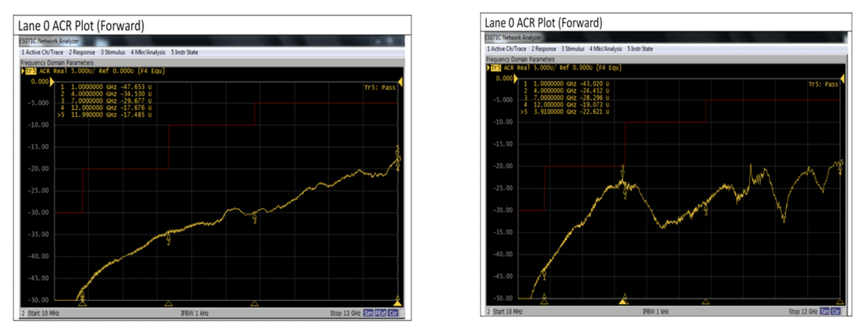Screen dimensions: 868x326
Task: Click 'Start 10 MHz' in right analyzer
Action: coord(507,311)
